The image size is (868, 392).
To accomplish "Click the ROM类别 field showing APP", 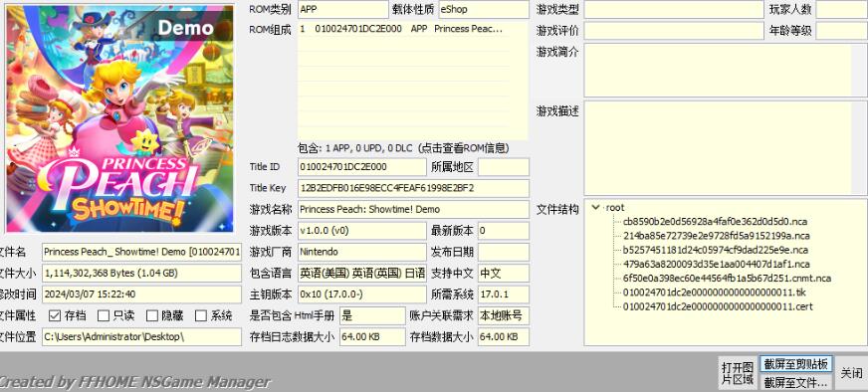I will click(x=343, y=9).
